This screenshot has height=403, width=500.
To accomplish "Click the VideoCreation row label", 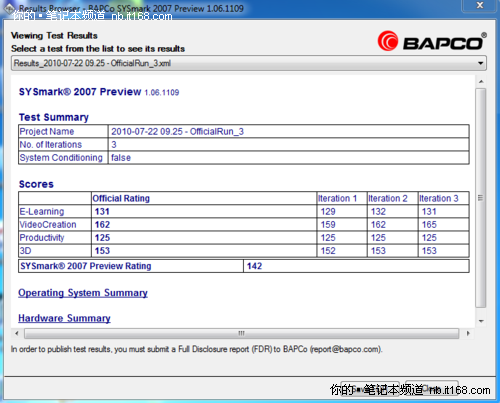I will (x=48, y=225).
